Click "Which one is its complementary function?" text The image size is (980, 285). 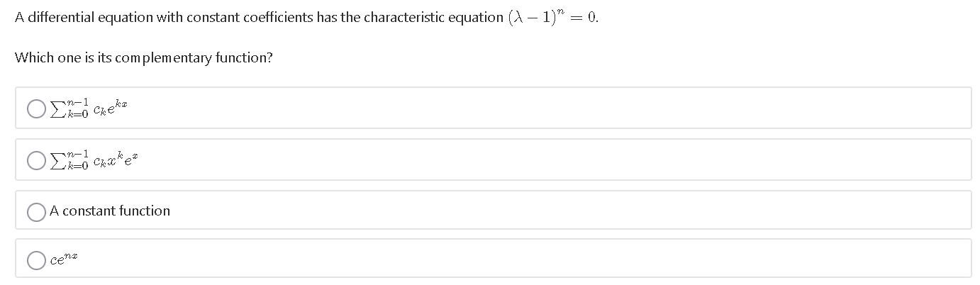[143, 58]
